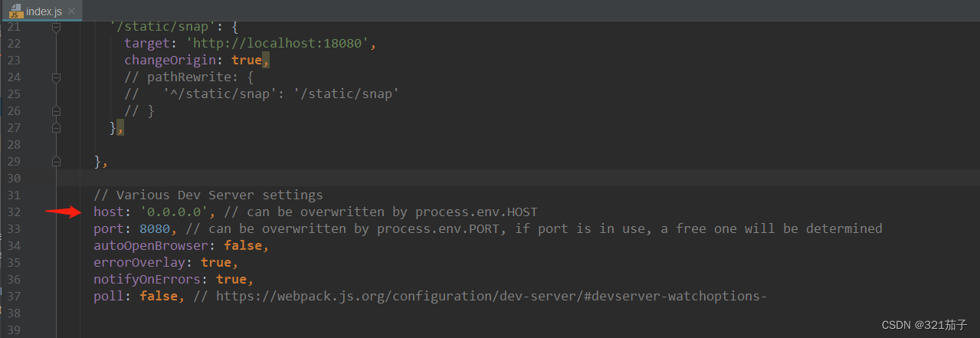
Task: Collapse the pathRewrite comment block at line 24
Action: [56, 77]
